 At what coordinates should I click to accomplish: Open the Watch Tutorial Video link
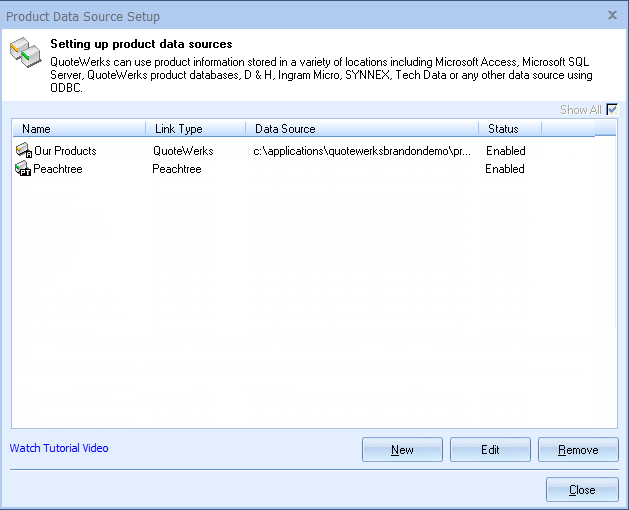59,448
